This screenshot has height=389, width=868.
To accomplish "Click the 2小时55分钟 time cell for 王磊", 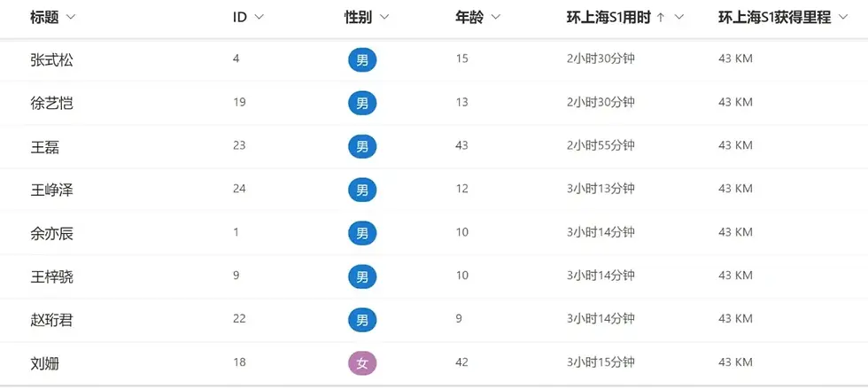I will click(x=601, y=145).
